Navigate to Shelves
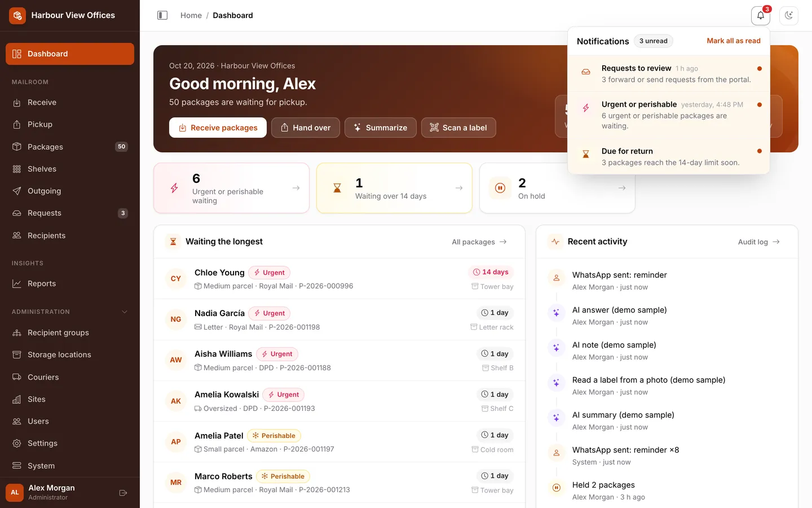 click(70, 169)
